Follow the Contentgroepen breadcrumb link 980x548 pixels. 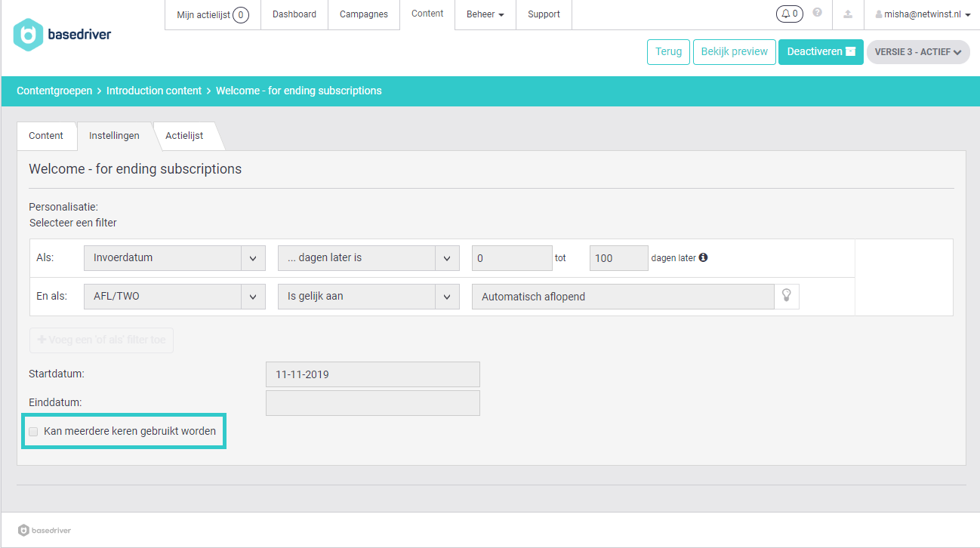[x=54, y=91]
